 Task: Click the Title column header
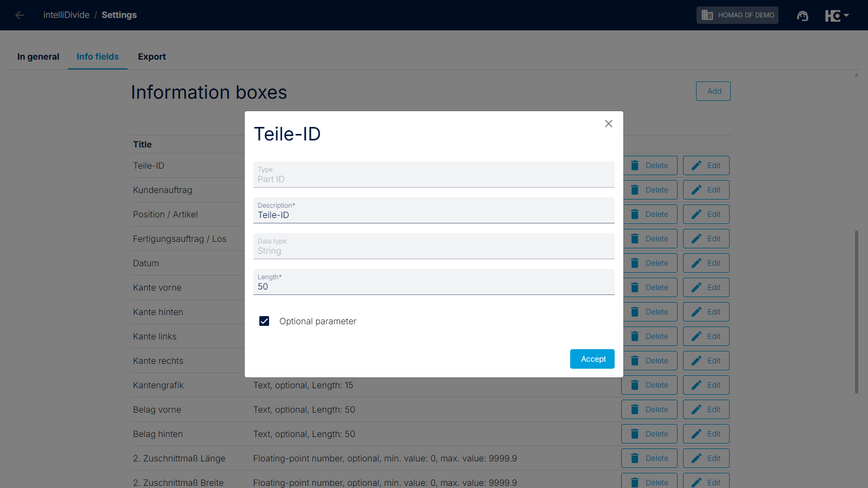(142, 144)
